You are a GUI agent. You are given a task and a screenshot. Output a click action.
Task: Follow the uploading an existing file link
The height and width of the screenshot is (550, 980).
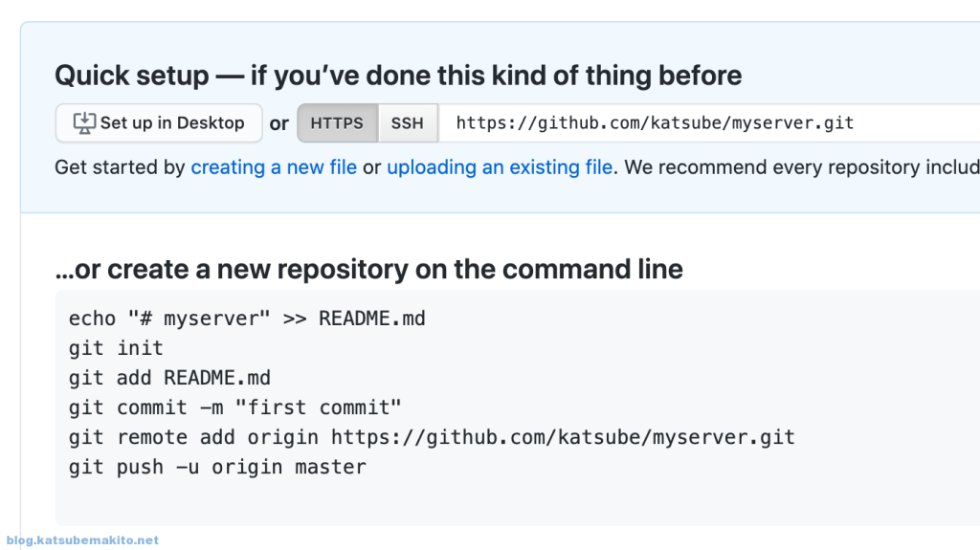[x=500, y=167]
